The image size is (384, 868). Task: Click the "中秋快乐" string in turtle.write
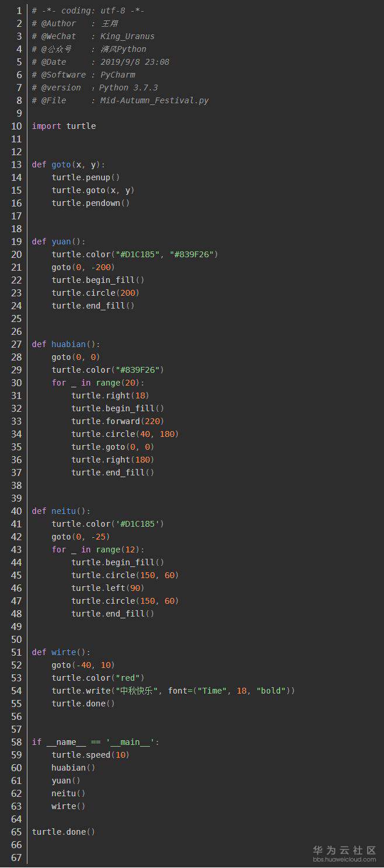point(139,691)
